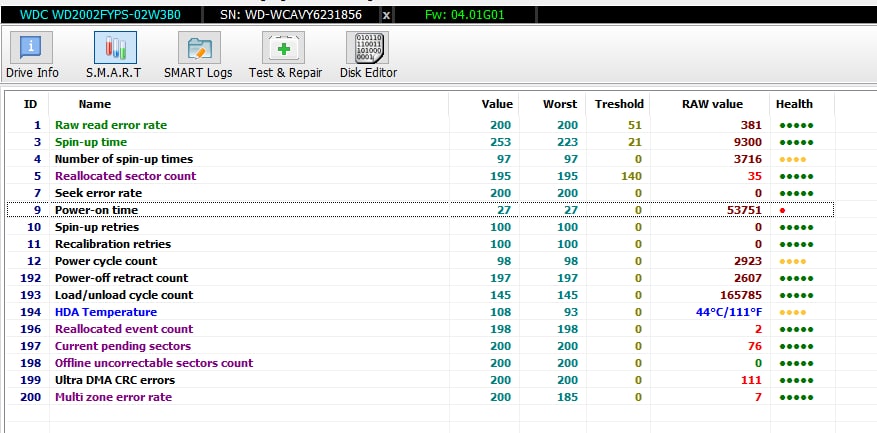Click RAW value 111 of CRC errors
Viewport: 877px width, 433px height.
[752, 380]
